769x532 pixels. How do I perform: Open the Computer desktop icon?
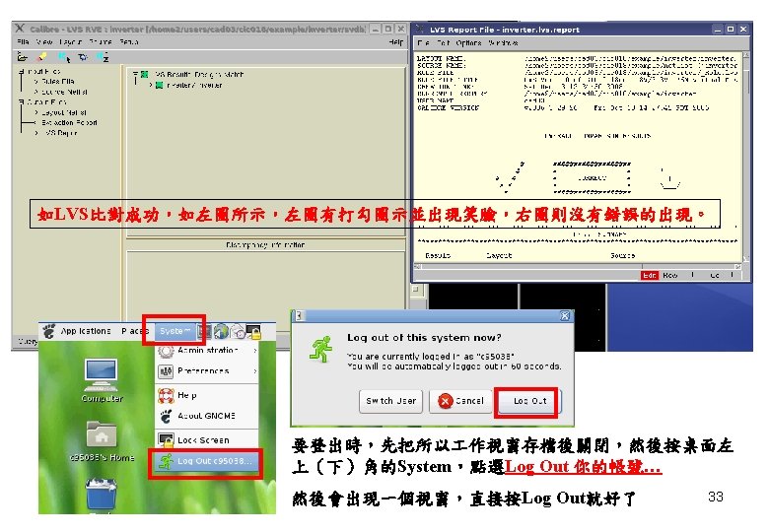[x=101, y=374]
